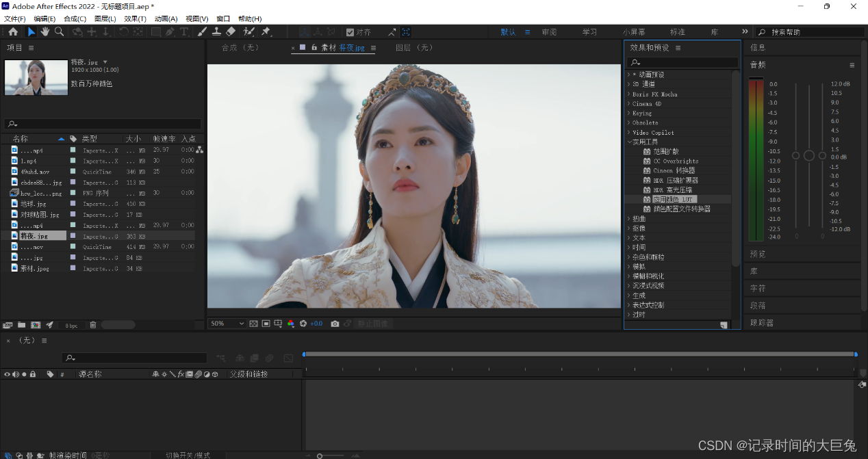Open the 效果(T) menu
868x459 pixels.
coord(136,18)
